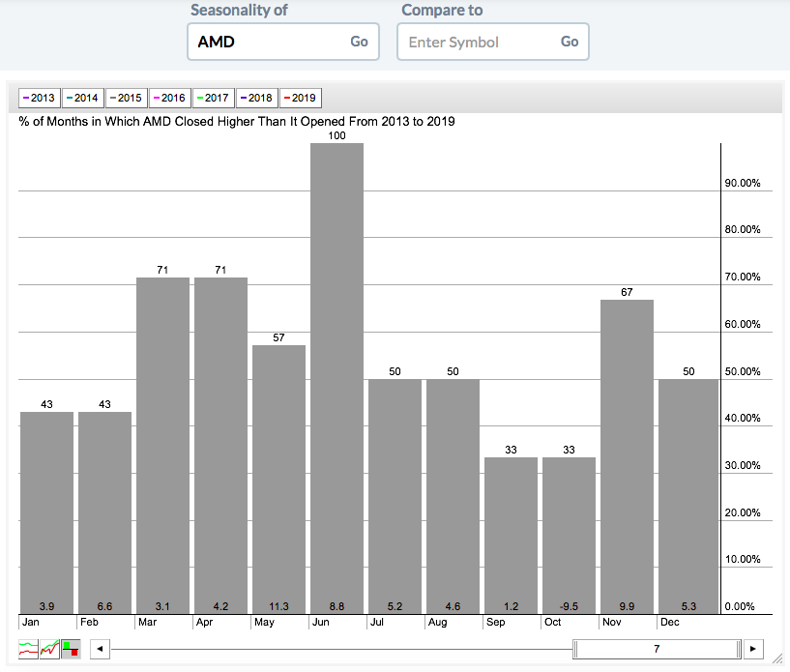
Task: Click the November bar showing 67
Action: tap(627, 454)
